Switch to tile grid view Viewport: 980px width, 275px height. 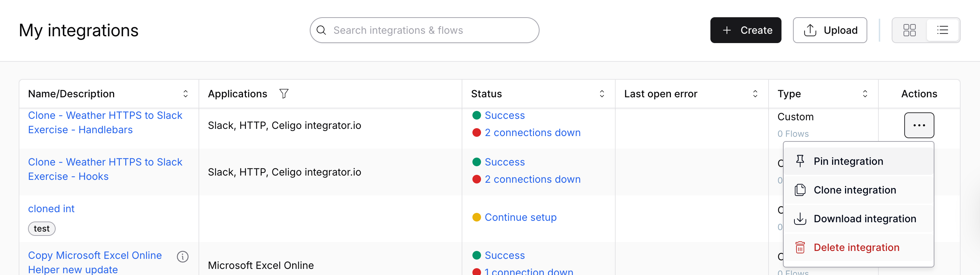point(909,30)
